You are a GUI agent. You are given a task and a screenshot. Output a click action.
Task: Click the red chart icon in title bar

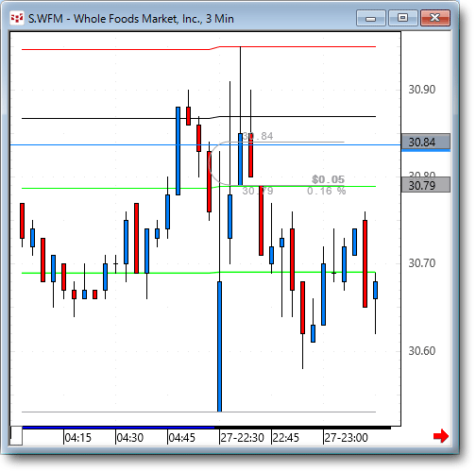click(17, 18)
